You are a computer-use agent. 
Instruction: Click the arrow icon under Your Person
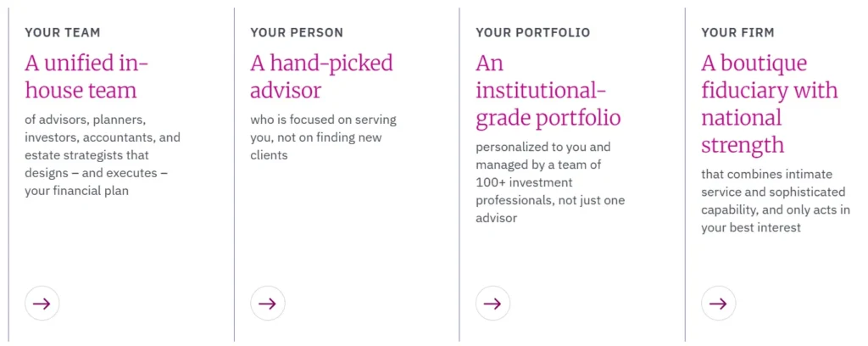(x=268, y=303)
